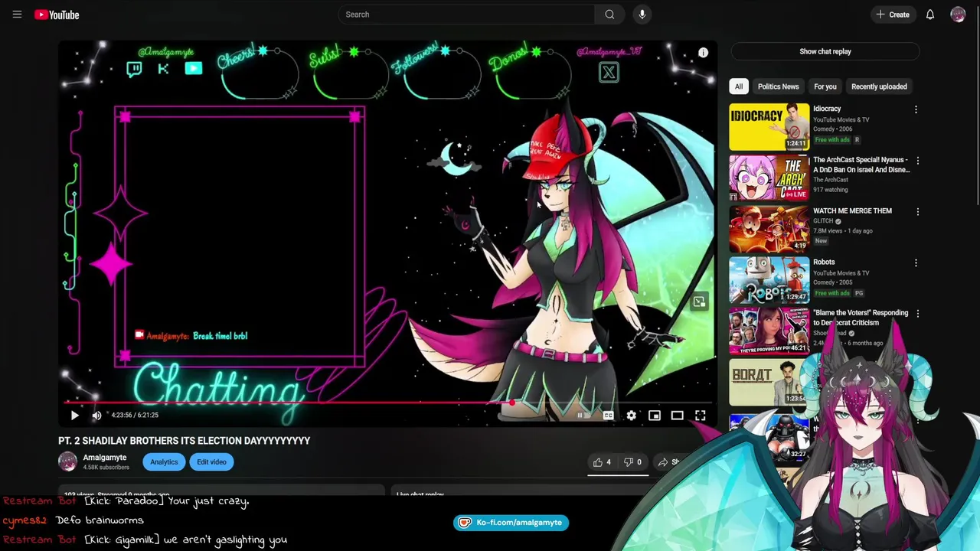Open the BORAT thumbnail
980x551 pixels.
769,382
